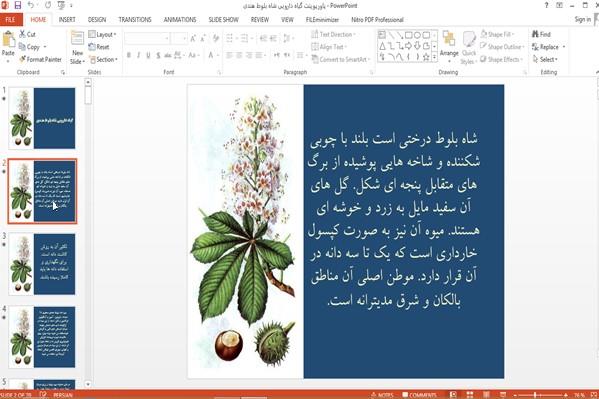Clear all formatting

coord(216,38)
